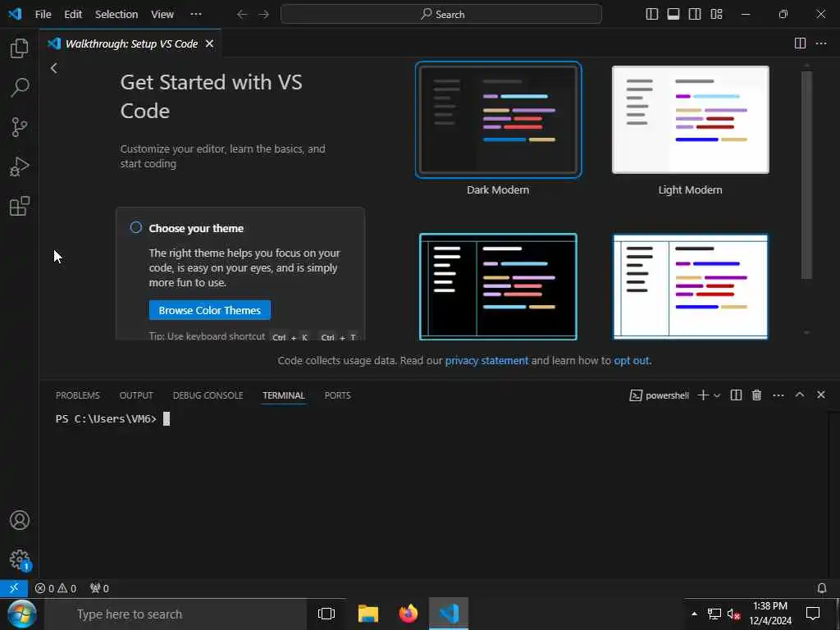The width and height of the screenshot is (840, 630).
Task: Open the Customize Layout icon
Action: coord(716,15)
